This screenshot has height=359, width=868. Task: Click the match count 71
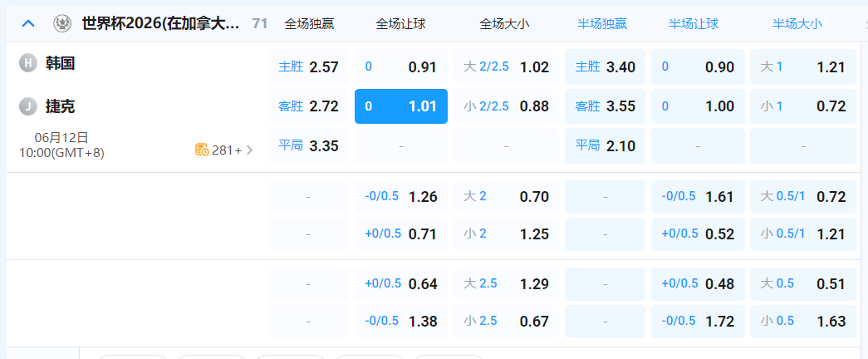pyautogui.click(x=260, y=23)
